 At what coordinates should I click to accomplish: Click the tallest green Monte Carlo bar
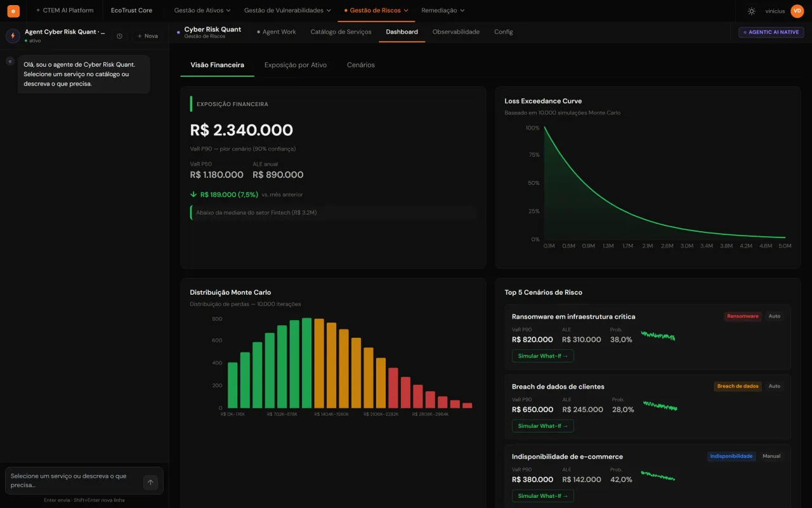click(306, 363)
